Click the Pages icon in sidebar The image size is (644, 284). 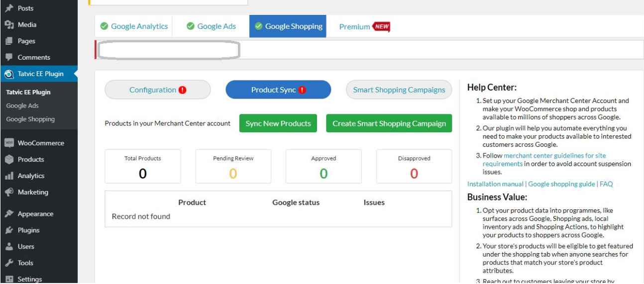pos(9,41)
